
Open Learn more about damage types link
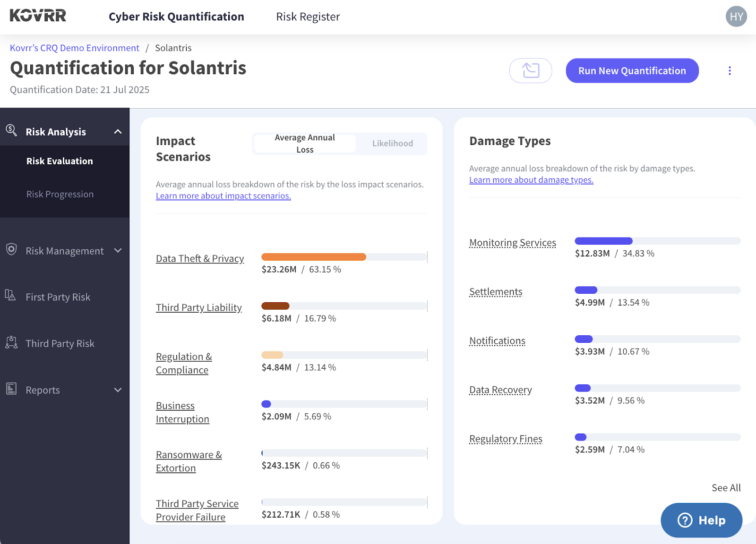531,179
